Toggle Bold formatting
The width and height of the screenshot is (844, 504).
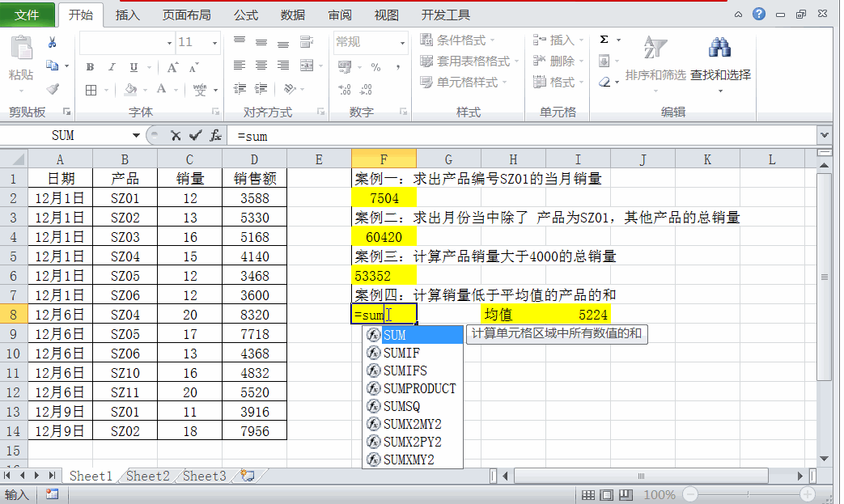click(90, 67)
